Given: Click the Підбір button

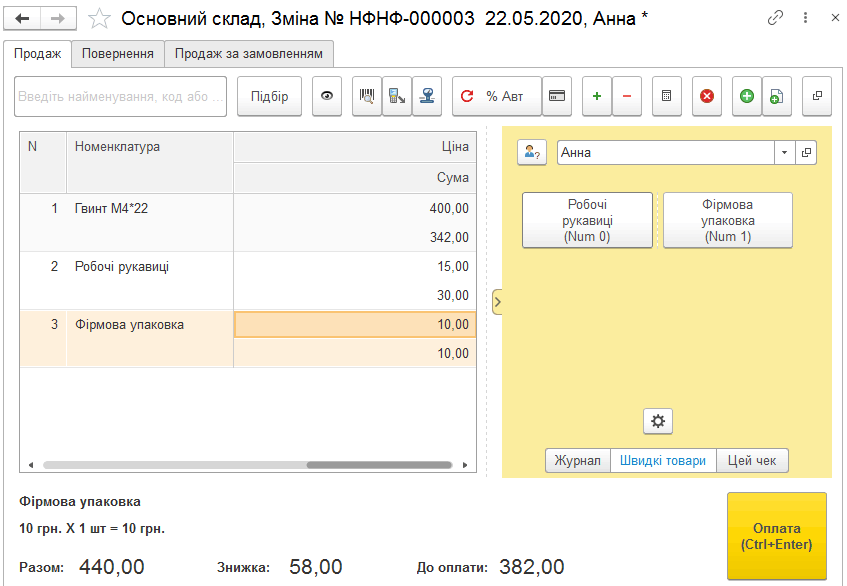Looking at the screenshot, I should point(270,96).
